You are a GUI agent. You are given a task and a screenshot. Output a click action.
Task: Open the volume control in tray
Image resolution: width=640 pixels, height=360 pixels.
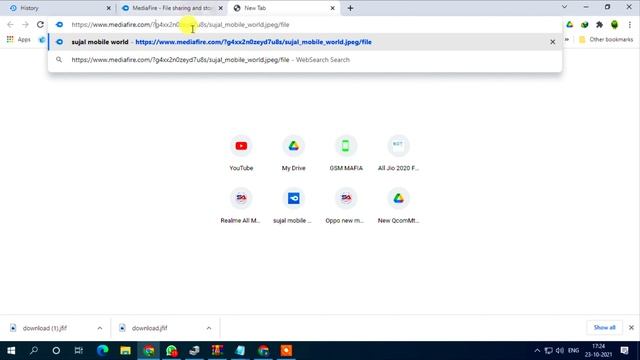pyautogui.click(x=560, y=351)
